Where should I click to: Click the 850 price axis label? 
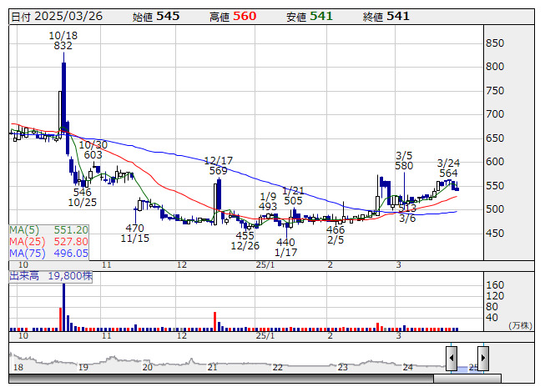[495, 43]
